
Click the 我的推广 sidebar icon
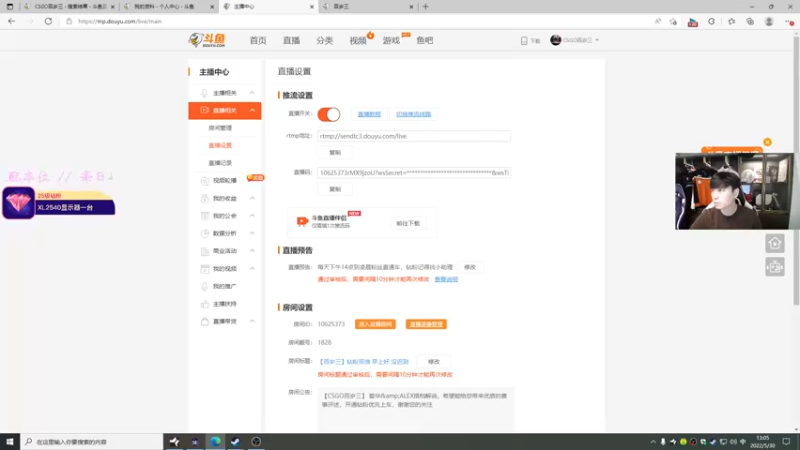[x=205, y=286]
